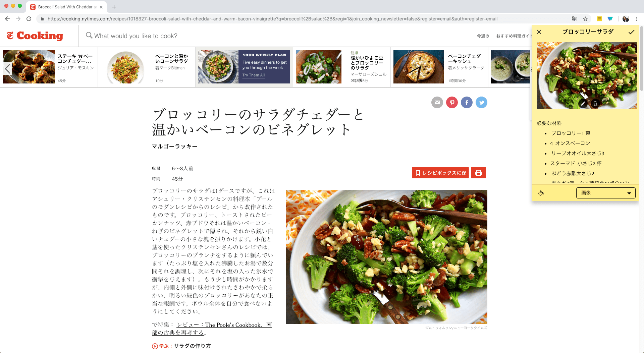Share recipe on Facebook
The image size is (644, 353).
467,102
